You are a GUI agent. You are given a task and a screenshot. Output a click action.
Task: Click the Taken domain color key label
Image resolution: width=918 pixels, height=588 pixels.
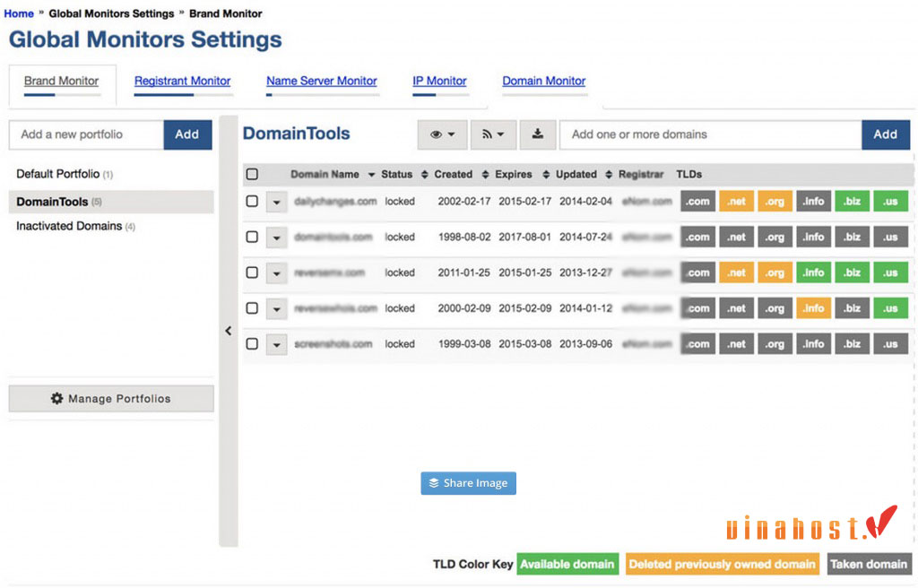pyautogui.click(x=869, y=565)
